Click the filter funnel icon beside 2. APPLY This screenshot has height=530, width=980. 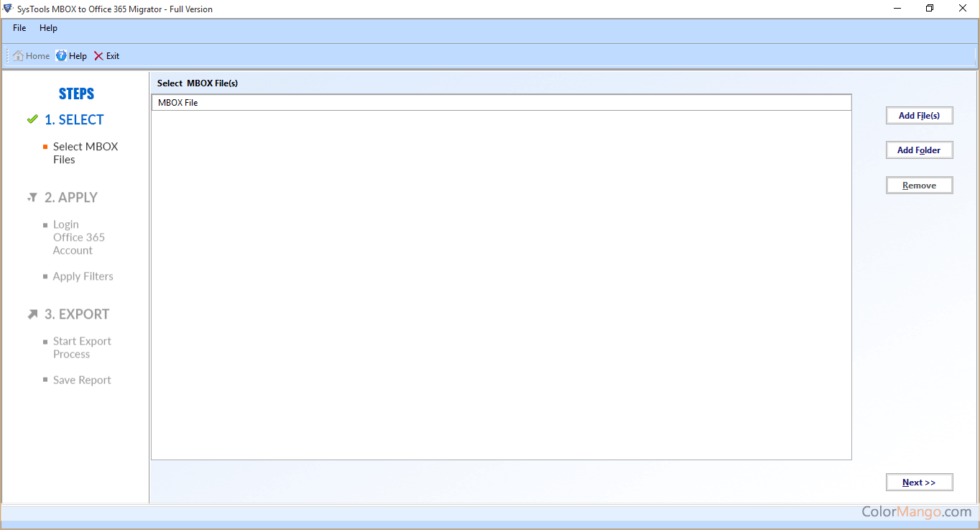click(32, 197)
